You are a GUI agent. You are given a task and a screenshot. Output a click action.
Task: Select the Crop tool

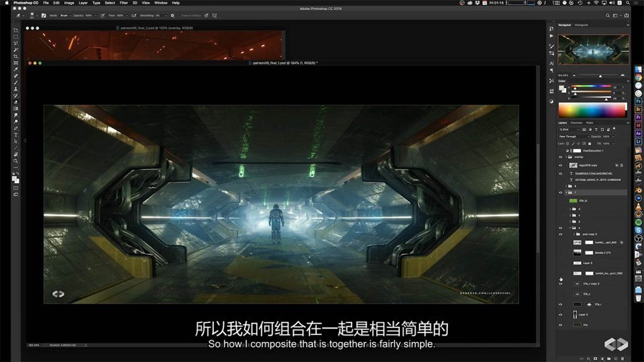click(16, 57)
